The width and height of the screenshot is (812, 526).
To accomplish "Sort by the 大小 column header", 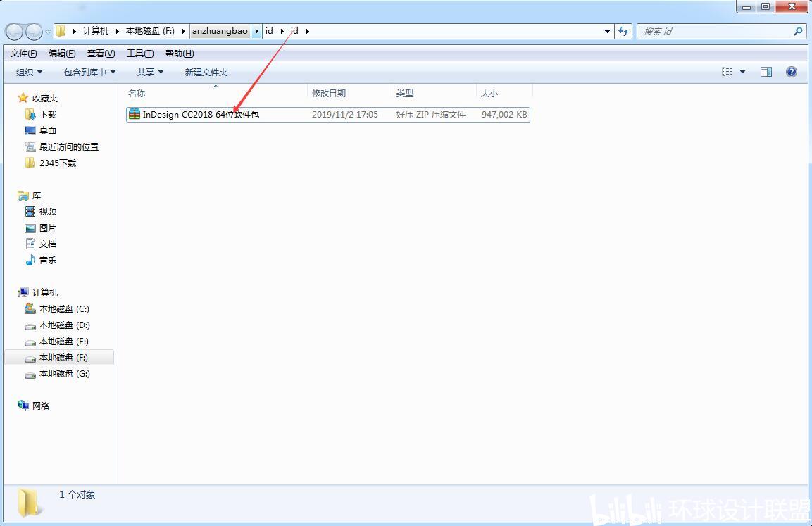I will (x=489, y=93).
